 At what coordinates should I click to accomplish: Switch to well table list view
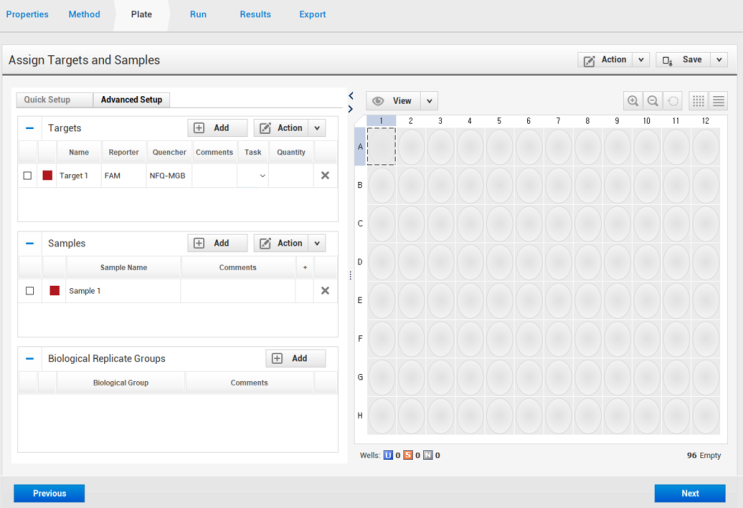pyautogui.click(x=718, y=101)
